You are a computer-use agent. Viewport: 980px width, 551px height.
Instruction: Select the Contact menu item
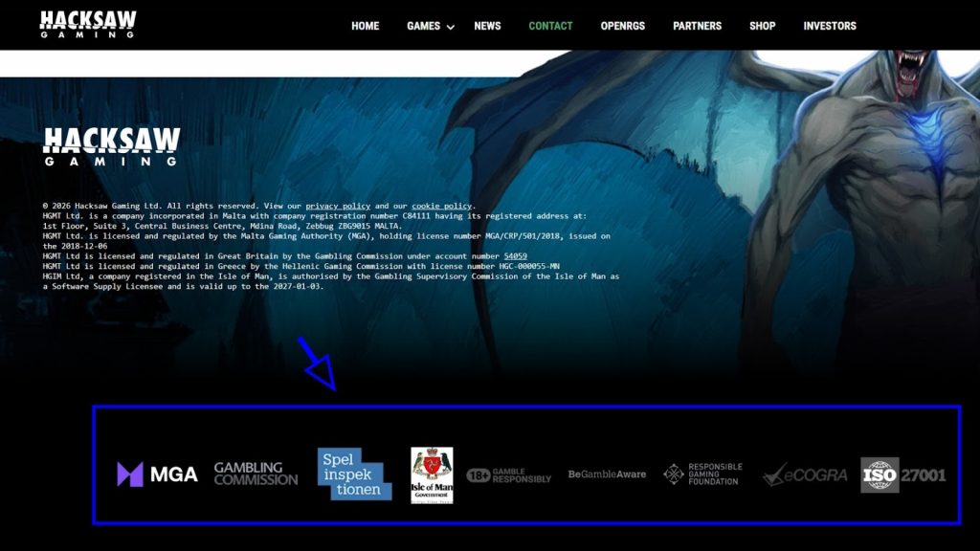(x=550, y=26)
